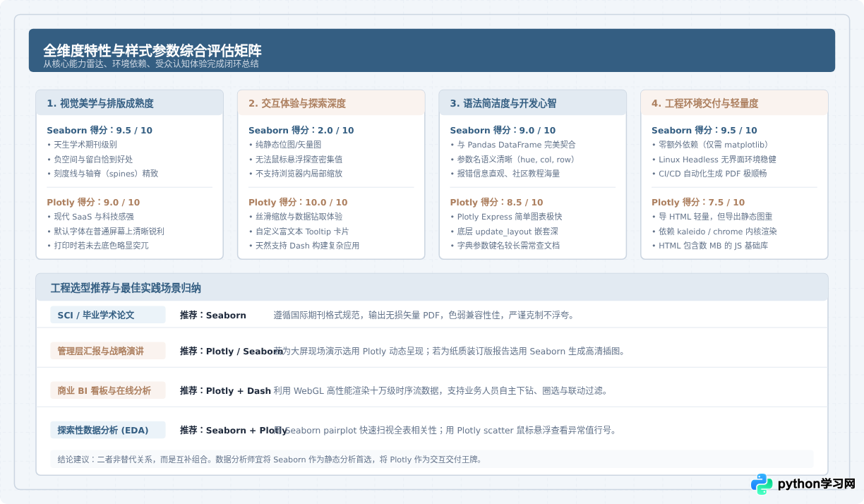The height and width of the screenshot is (504, 864).
Task: Click the subtitle starting with "从核心能力雷达"
Action: (x=150, y=64)
